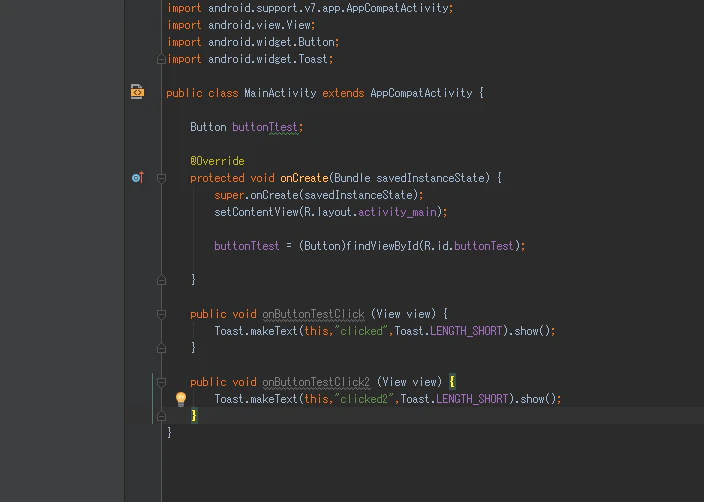Click the activity_main layout reference
Image resolution: width=704 pixels, height=502 pixels.
click(397, 212)
